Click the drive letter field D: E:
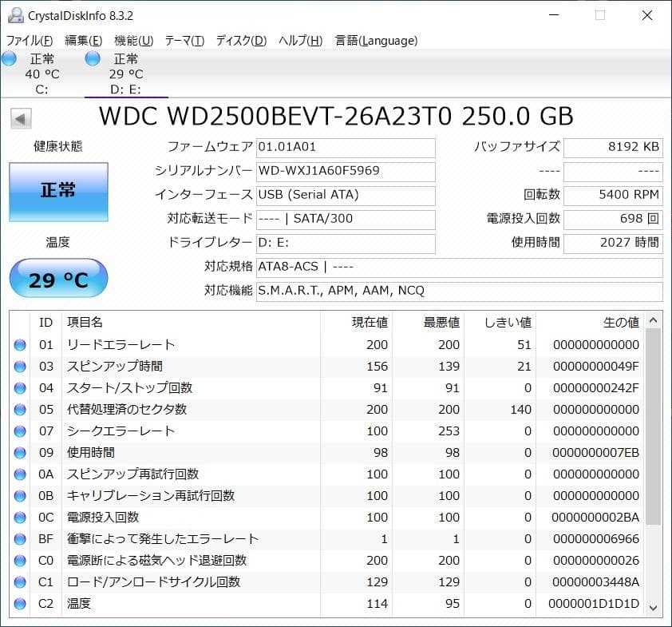Screen dimensions: 672x627 pyautogui.click(x=346, y=244)
